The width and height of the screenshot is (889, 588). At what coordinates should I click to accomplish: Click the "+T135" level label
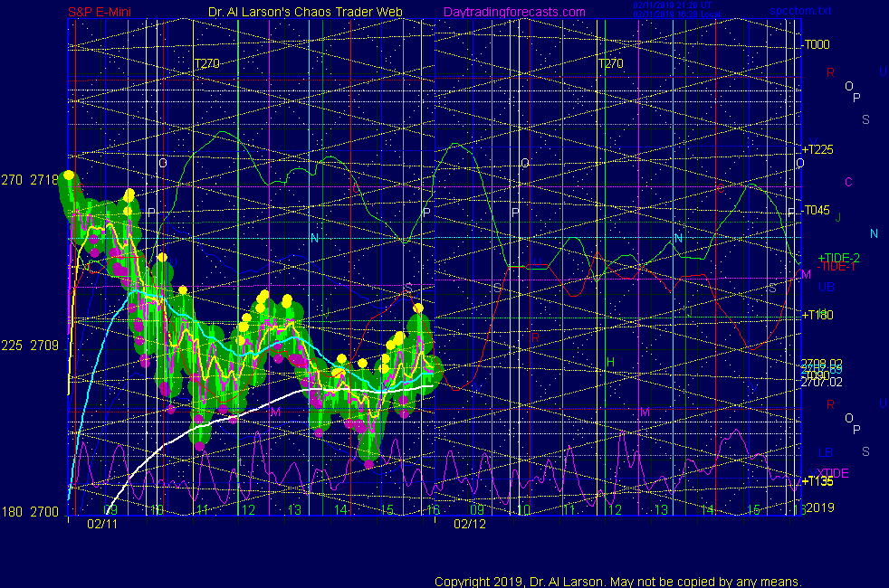tap(817, 481)
